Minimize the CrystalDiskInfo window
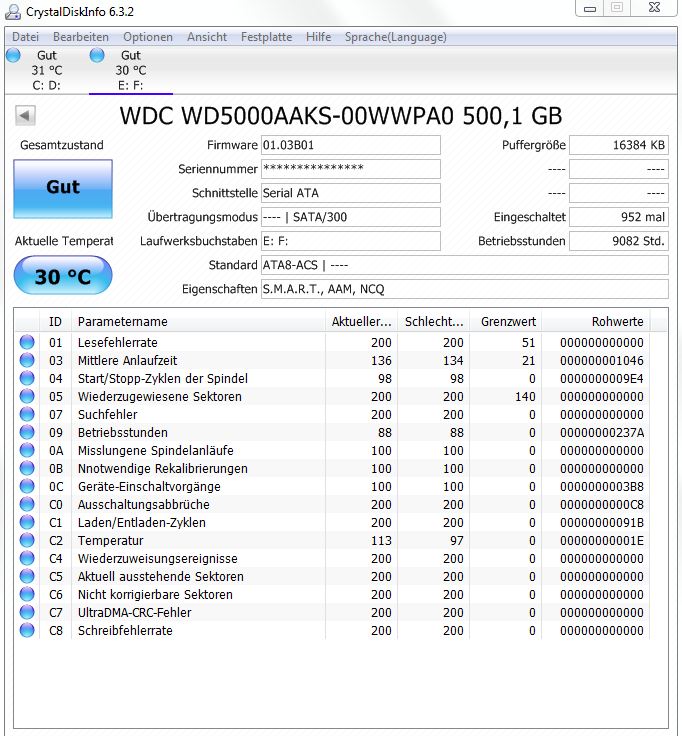 [x=590, y=8]
